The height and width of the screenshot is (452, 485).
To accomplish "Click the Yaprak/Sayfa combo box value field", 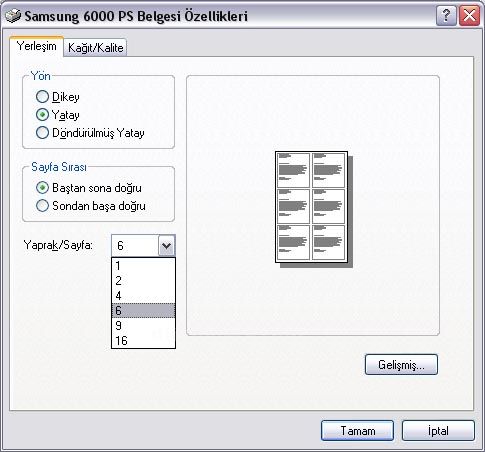I will 135,246.
